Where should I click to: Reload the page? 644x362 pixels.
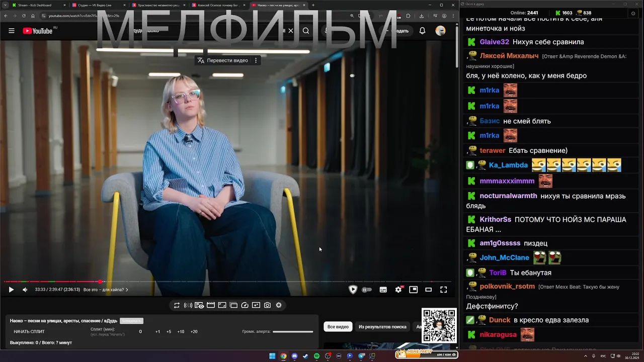[x=24, y=16]
